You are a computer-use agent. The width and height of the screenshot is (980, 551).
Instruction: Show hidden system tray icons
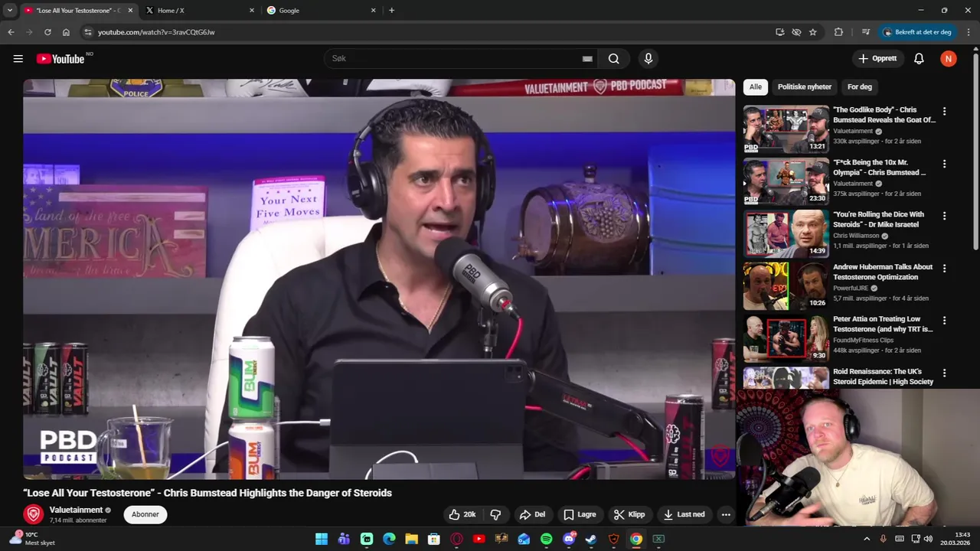click(867, 539)
